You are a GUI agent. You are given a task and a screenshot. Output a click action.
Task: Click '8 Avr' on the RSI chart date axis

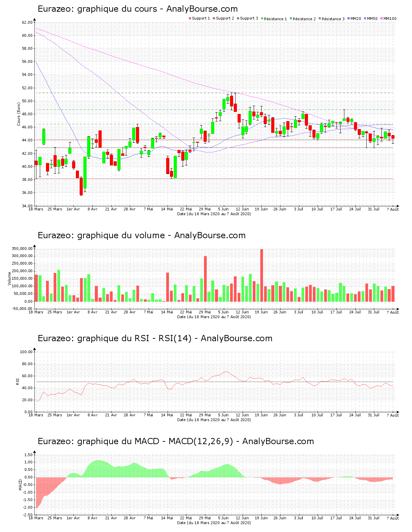[92, 415]
